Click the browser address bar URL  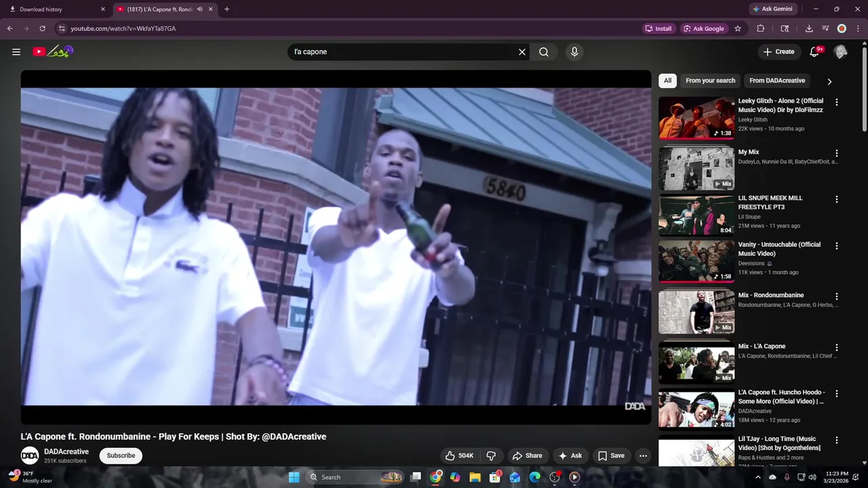[x=123, y=28]
